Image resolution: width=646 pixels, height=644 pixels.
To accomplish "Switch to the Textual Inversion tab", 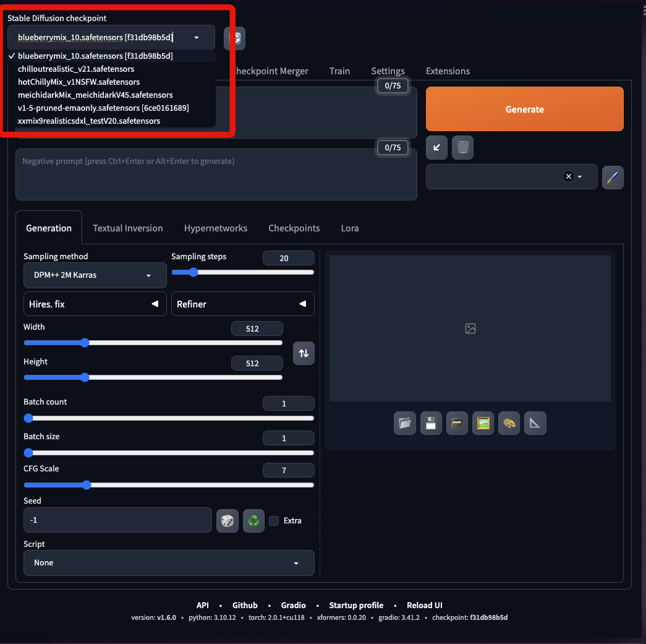I will pyautogui.click(x=128, y=228).
